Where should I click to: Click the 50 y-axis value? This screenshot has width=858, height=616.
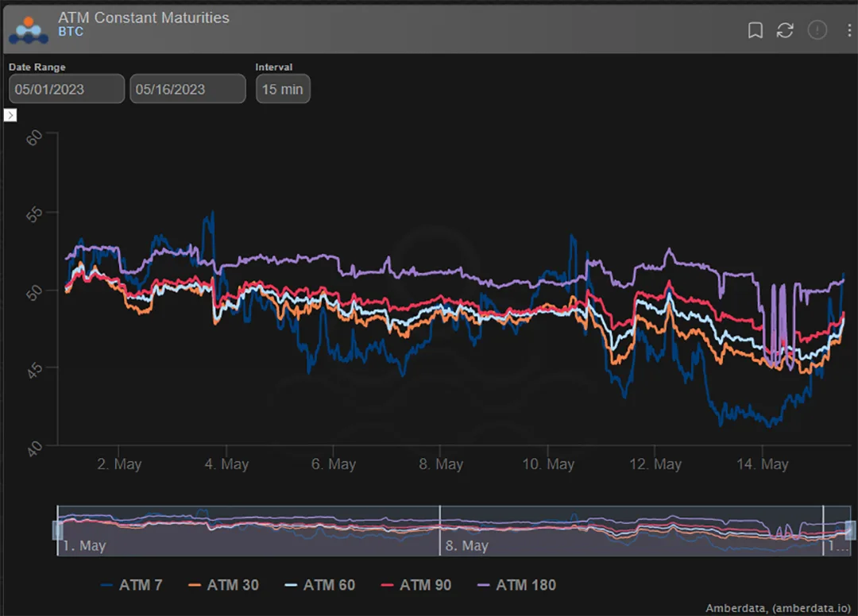(34, 293)
